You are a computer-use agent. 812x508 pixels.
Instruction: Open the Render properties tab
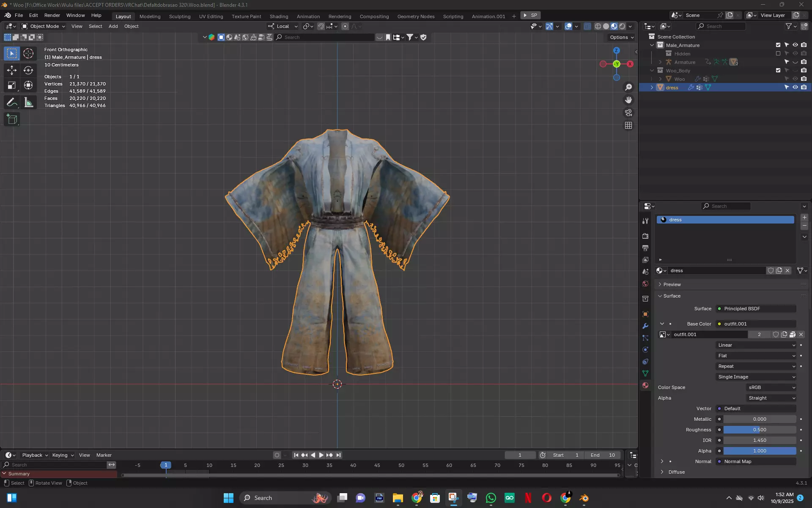[x=645, y=236]
